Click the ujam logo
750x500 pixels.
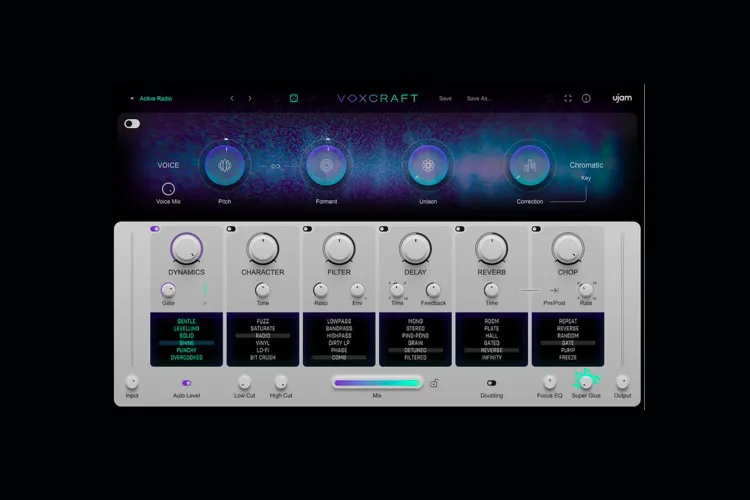(622, 98)
